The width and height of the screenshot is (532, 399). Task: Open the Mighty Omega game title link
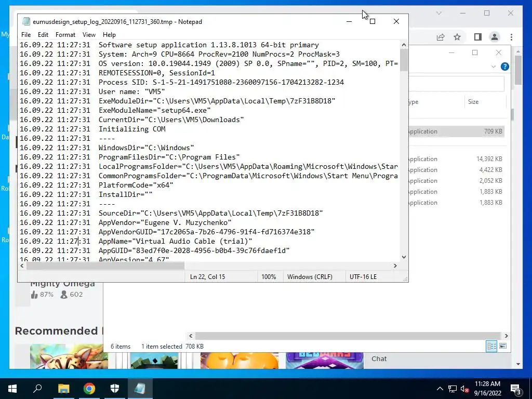[62, 284]
